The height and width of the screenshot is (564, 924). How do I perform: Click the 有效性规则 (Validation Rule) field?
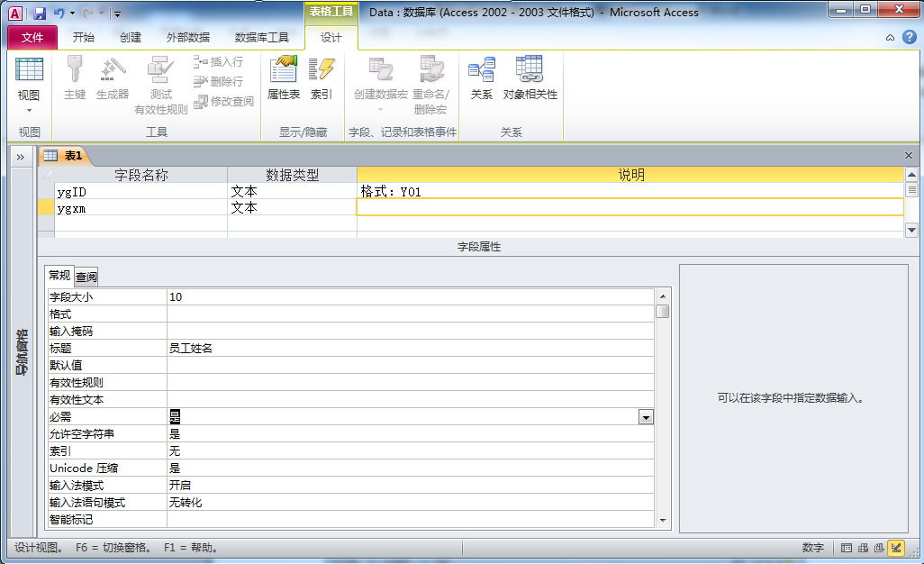410,383
